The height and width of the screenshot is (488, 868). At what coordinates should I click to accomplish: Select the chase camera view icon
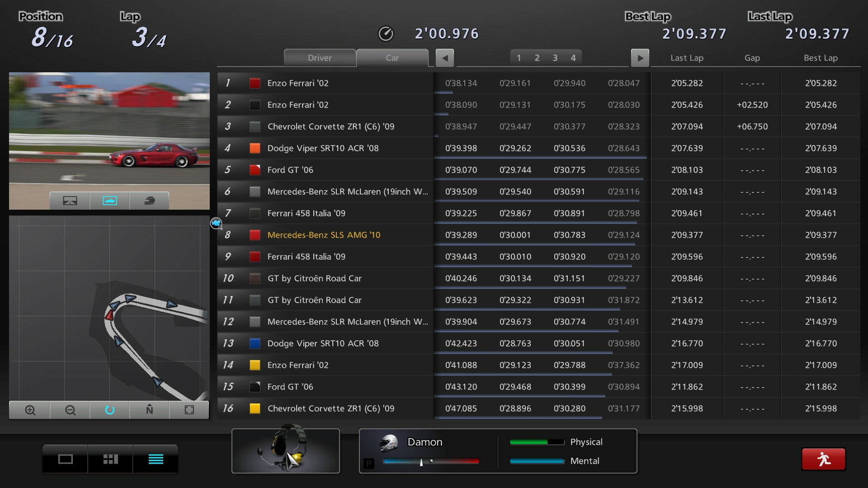coord(109,201)
